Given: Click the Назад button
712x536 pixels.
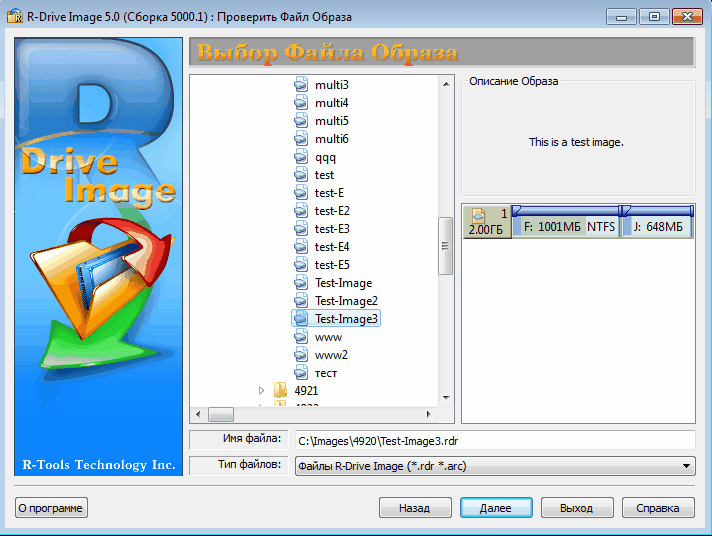Looking at the screenshot, I should 415,507.
